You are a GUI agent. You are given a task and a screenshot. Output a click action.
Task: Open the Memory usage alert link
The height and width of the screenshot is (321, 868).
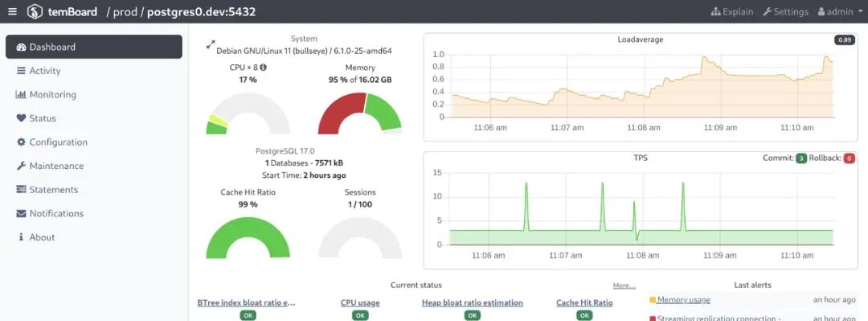click(x=684, y=300)
